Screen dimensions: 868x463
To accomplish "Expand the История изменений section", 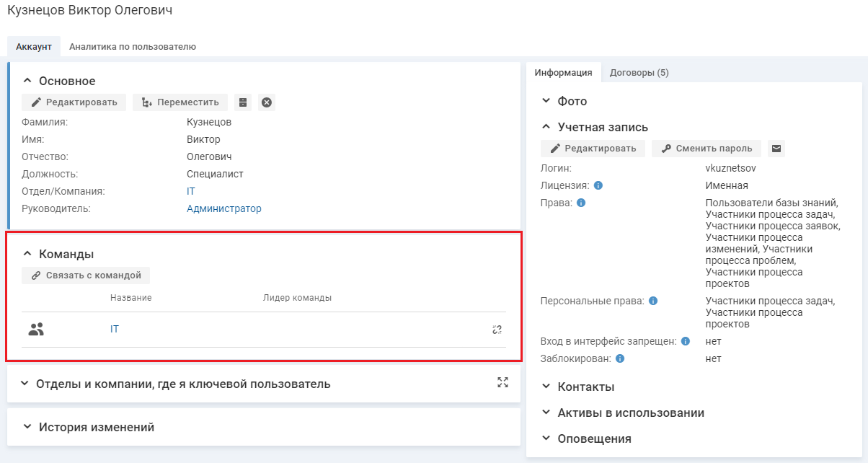I will pyautogui.click(x=27, y=427).
